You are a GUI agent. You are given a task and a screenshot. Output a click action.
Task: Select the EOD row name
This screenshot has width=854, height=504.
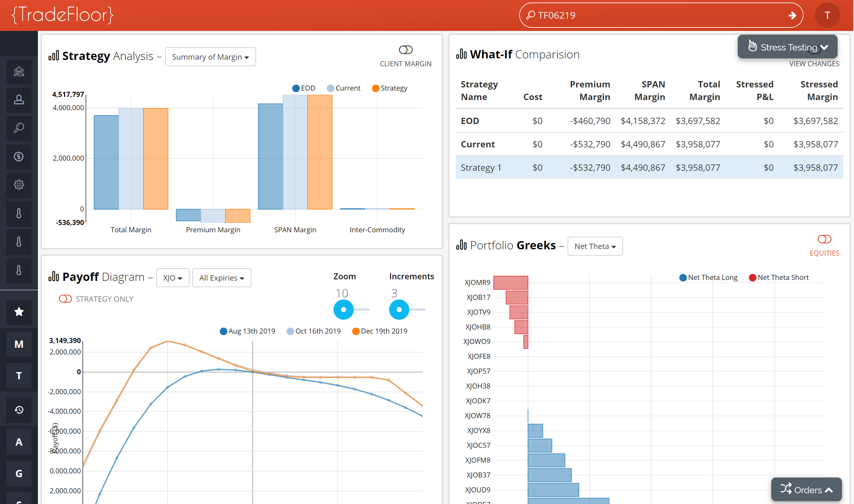(x=470, y=121)
